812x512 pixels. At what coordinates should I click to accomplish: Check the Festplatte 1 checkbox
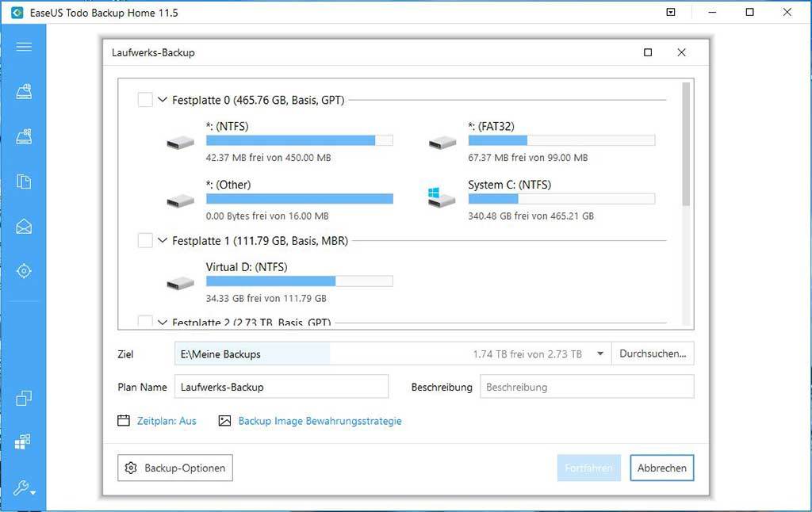click(145, 240)
